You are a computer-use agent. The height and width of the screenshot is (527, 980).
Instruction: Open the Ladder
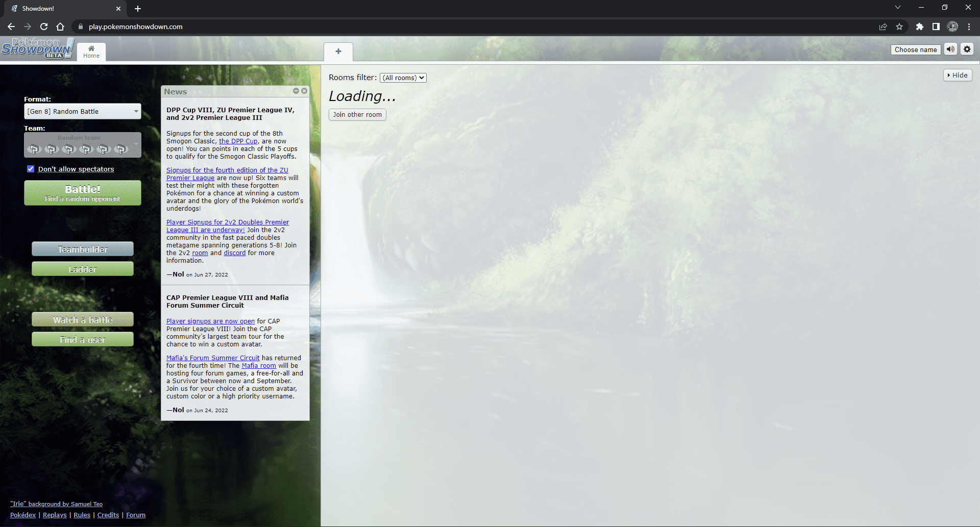click(83, 269)
